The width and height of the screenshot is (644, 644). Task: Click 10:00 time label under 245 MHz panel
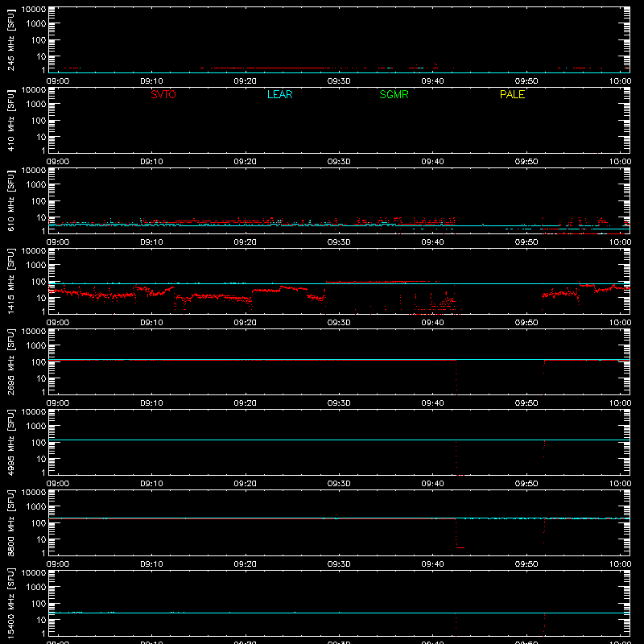tap(620, 81)
